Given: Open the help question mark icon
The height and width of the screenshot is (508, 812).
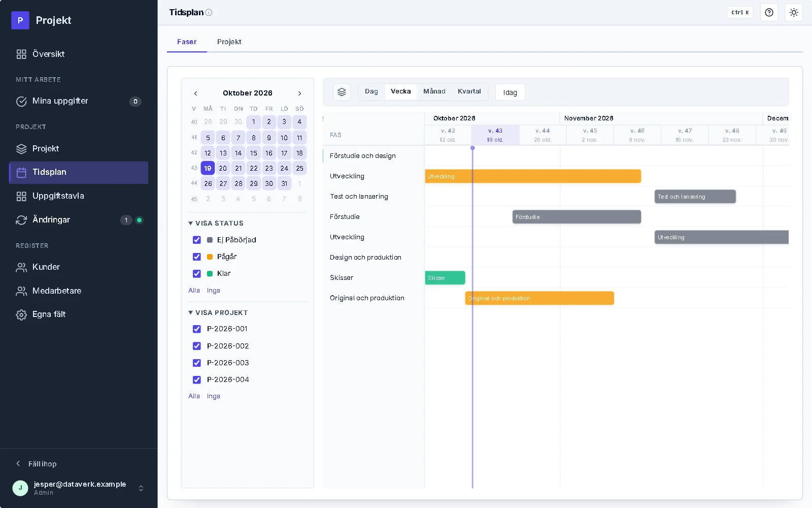Looking at the screenshot, I should [x=769, y=13].
